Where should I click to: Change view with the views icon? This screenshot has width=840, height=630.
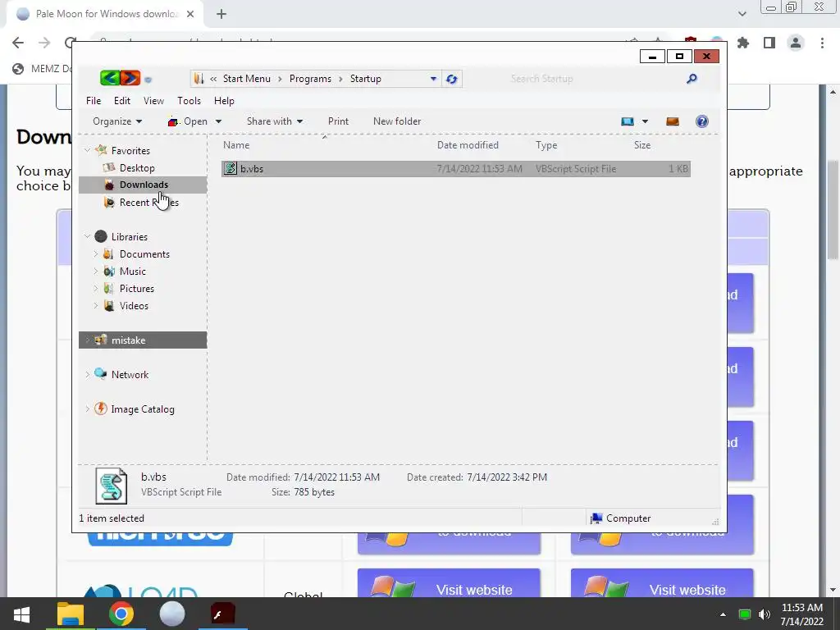[x=628, y=121]
